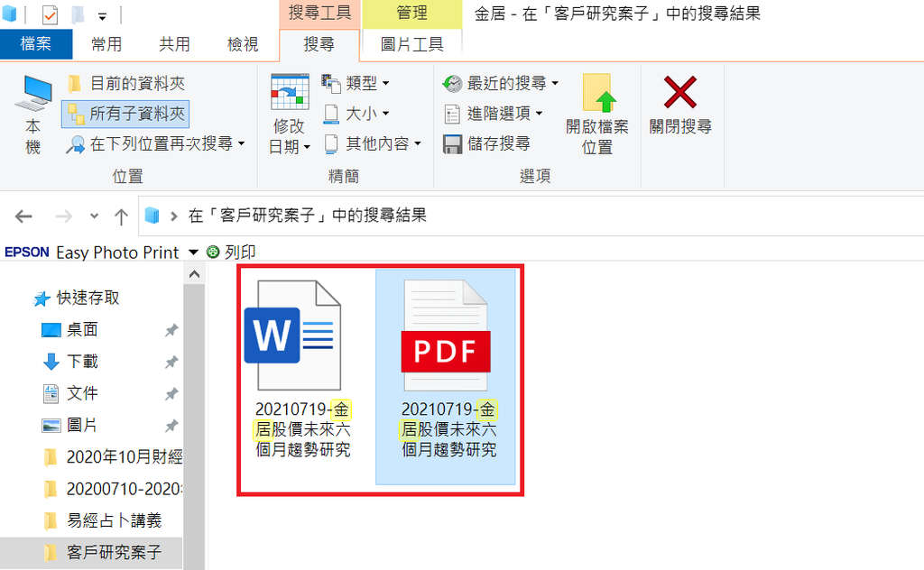
Task: Expand the address bar breadcrumb chevron
Action: (174, 216)
